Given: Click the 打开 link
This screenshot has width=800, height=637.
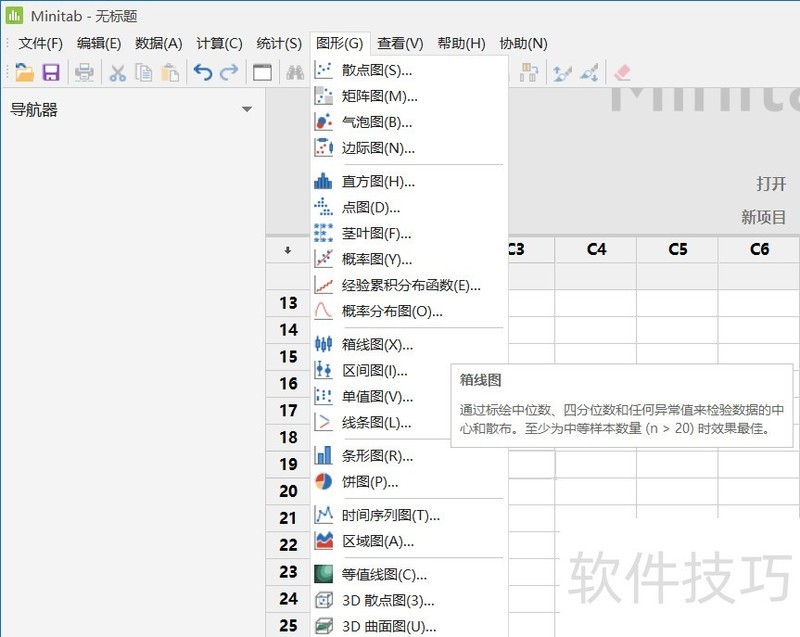Looking at the screenshot, I should pos(771,185).
